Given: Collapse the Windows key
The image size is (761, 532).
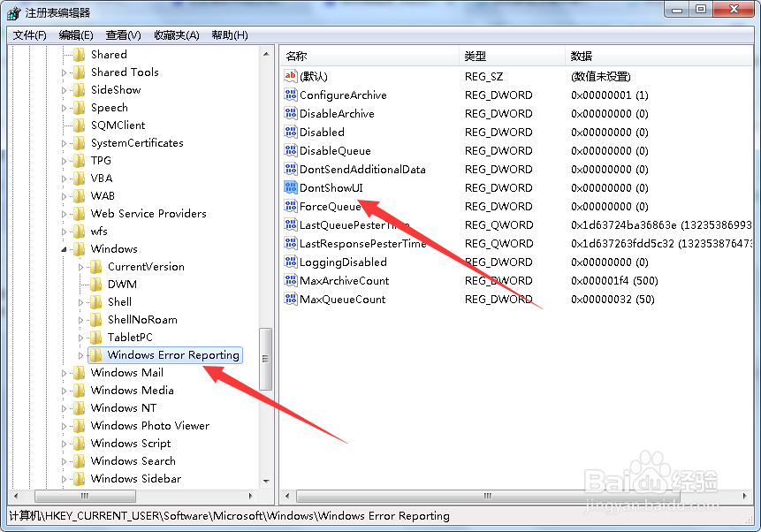Looking at the screenshot, I should pyautogui.click(x=64, y=249).
